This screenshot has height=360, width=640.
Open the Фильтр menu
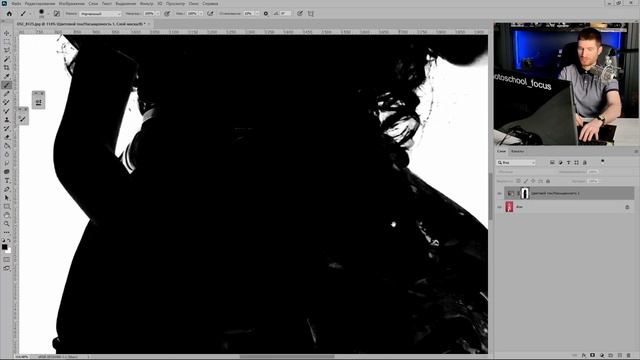pos(147,3)
